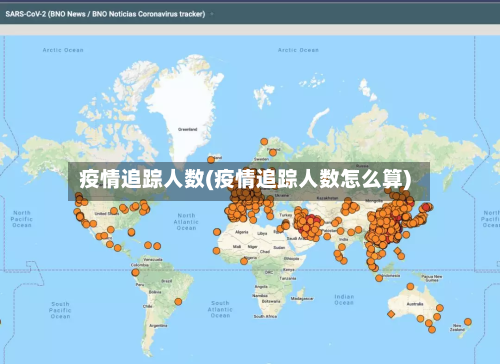This screenshot has height=364, width=500.
Task: Open the marker over Finland
Action: point(273,153)
